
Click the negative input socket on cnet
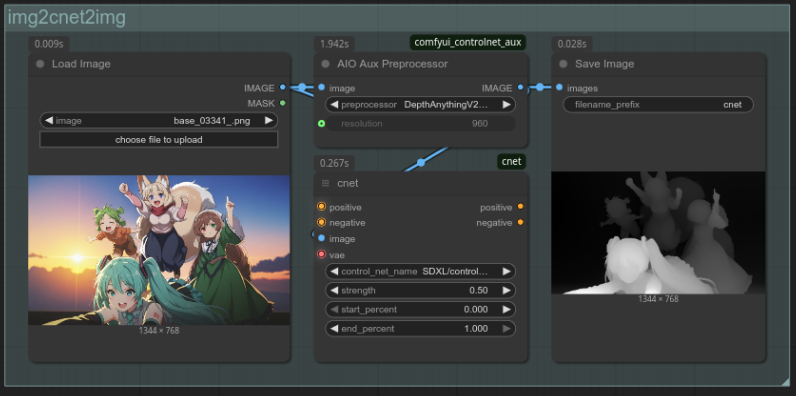tap(321, 222)
